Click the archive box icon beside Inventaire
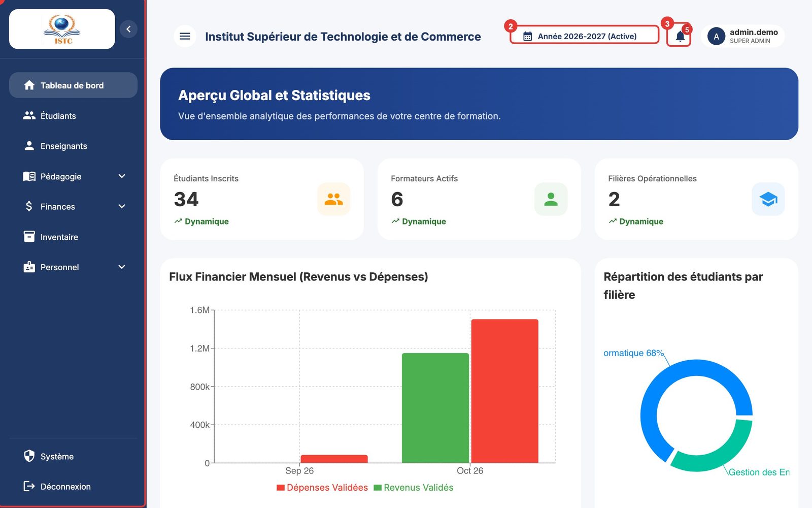 pos(29,237)
